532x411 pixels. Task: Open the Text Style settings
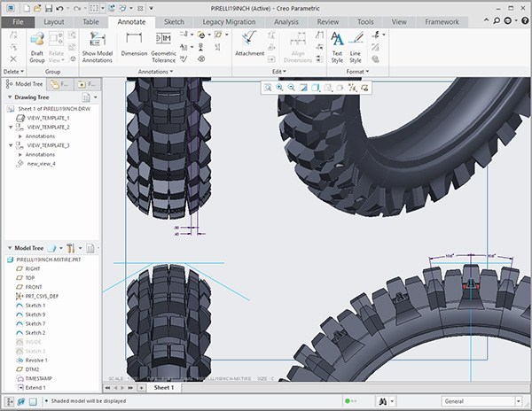point(337,44)
